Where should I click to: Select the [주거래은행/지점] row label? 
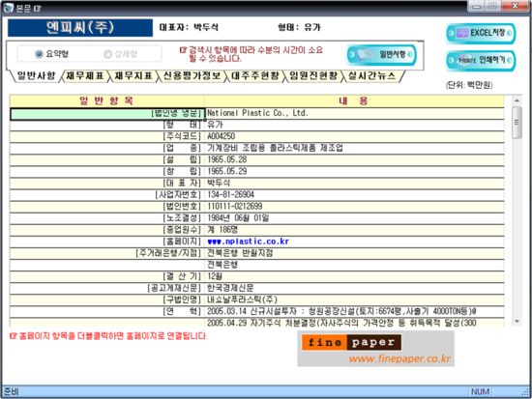[168, 253]
